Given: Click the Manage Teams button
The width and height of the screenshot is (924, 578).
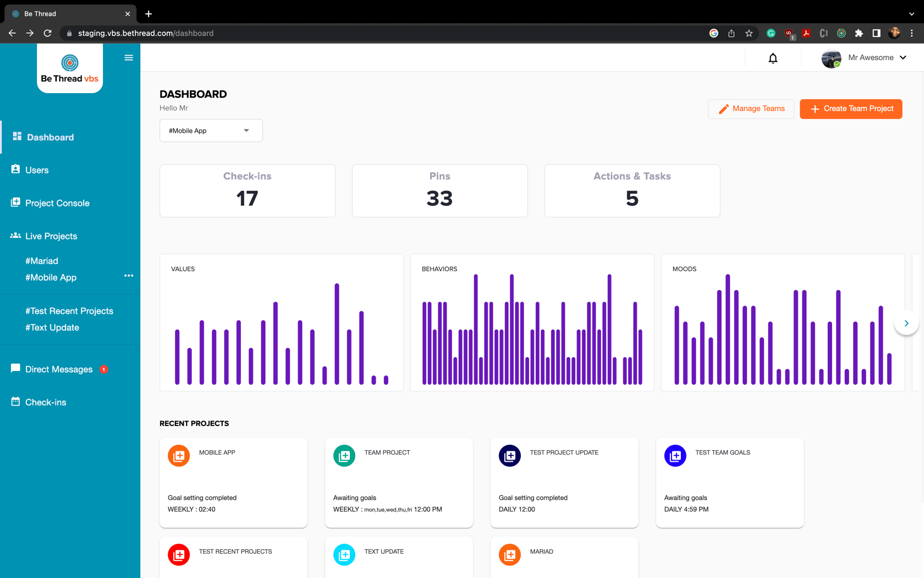Looking at the screenshot, I should point(751,109).
